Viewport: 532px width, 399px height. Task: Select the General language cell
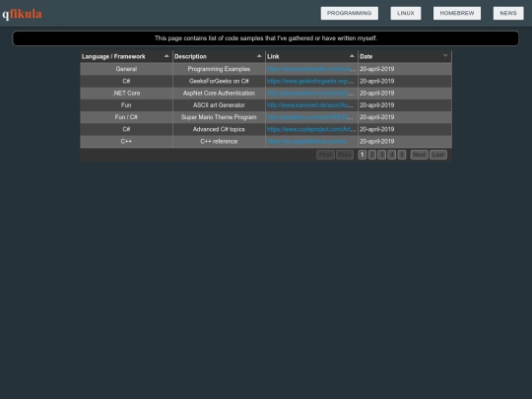coord(126,69)
